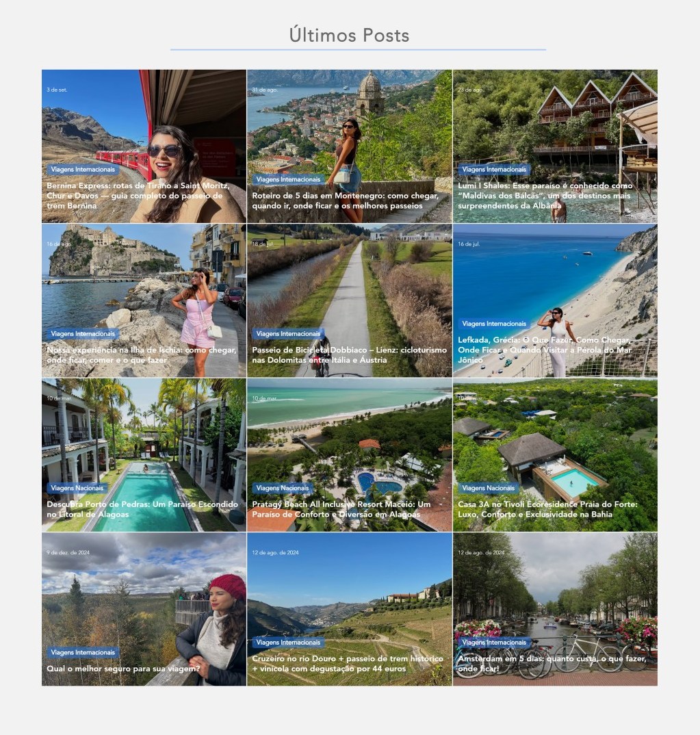Open the Lumi I Shales Albania post
Image resolution: width=700 pixels, height=735 pixels.
pos(545,196)
